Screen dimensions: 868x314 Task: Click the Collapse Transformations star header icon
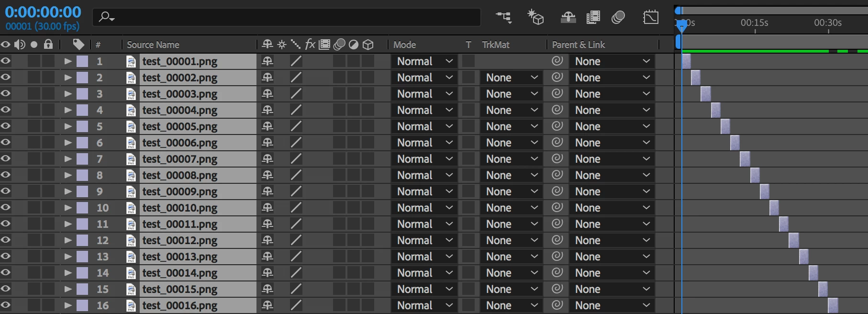tap(282, 45)
